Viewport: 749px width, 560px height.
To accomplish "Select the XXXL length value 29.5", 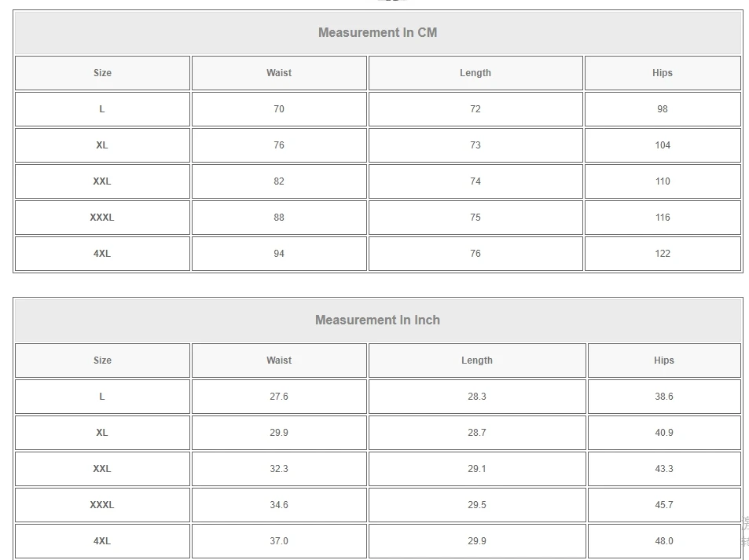I will [x=477, y=505].
